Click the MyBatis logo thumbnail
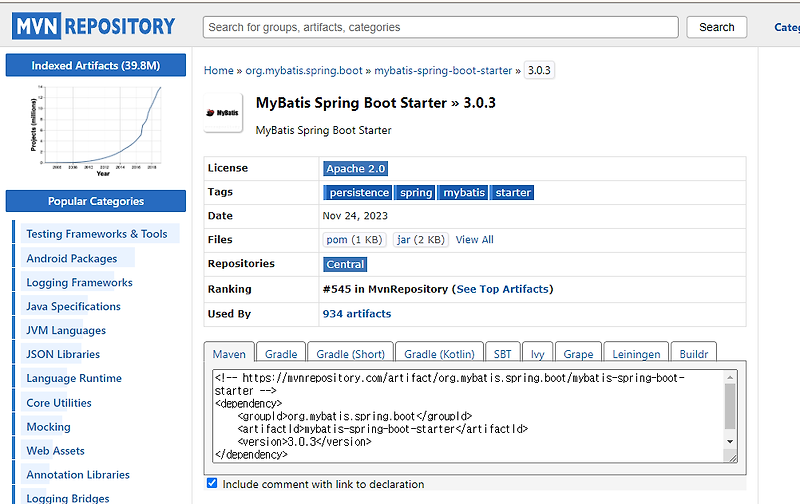Screen dimensions: 800x504 [x=223, y=113]
